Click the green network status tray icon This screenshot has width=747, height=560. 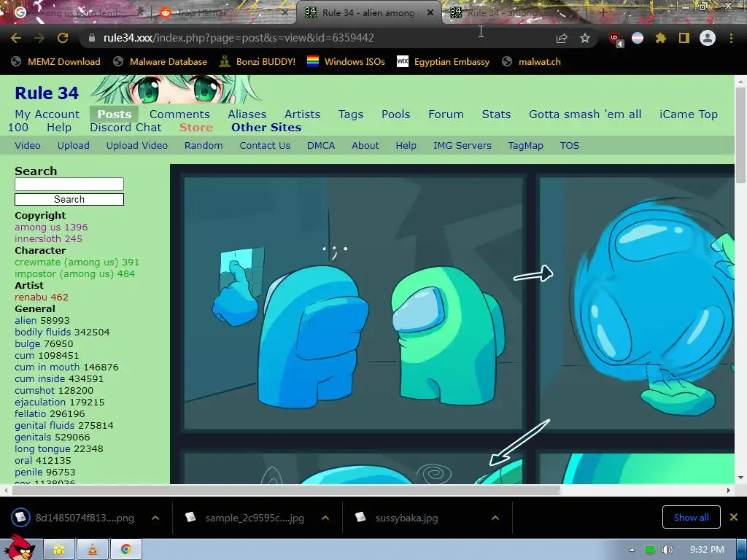tap(649, 550)
